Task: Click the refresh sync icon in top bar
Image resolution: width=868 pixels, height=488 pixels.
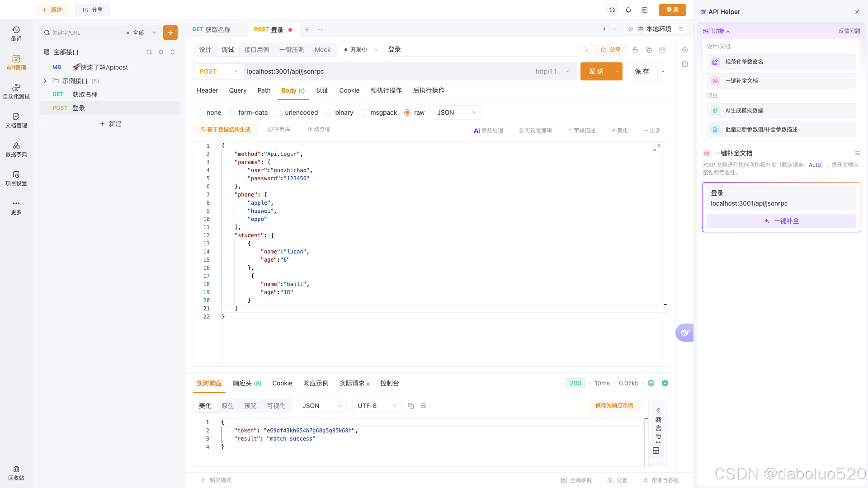Action: (612, 10)
